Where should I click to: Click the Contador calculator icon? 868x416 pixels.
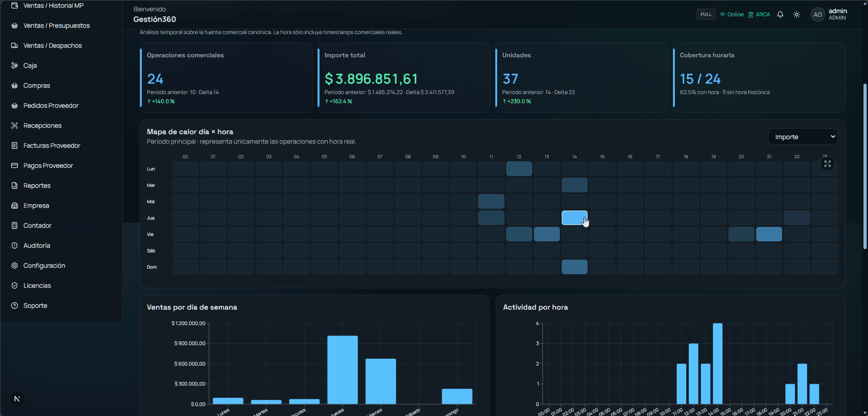coord(15,226)
